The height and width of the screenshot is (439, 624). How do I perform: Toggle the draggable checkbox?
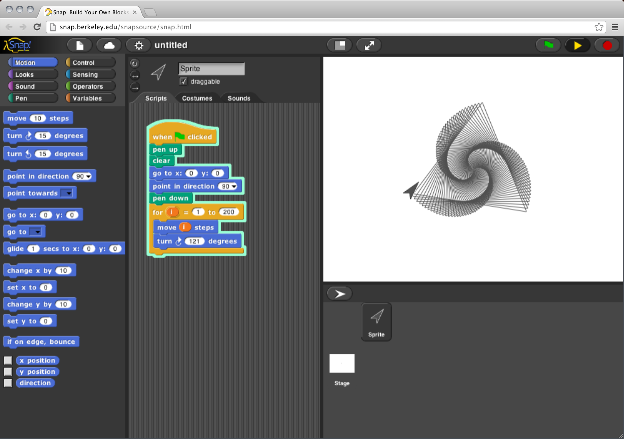coord(183,81)
